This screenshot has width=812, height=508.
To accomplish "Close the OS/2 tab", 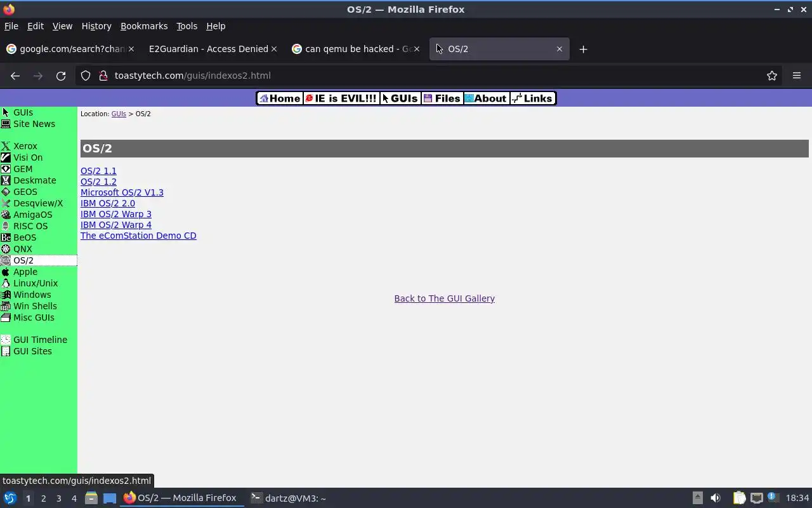I will (560, 49).
